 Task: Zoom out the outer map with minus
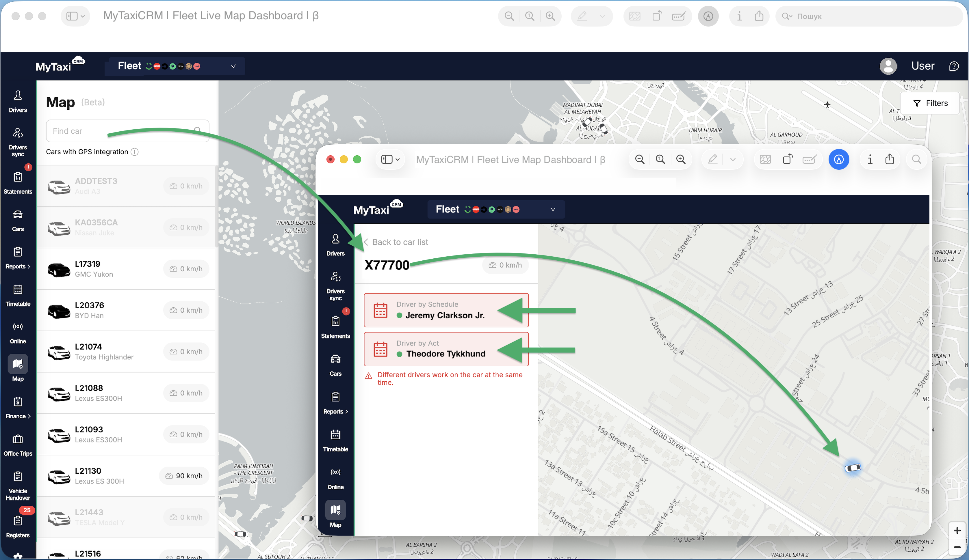tap(957, 547)
